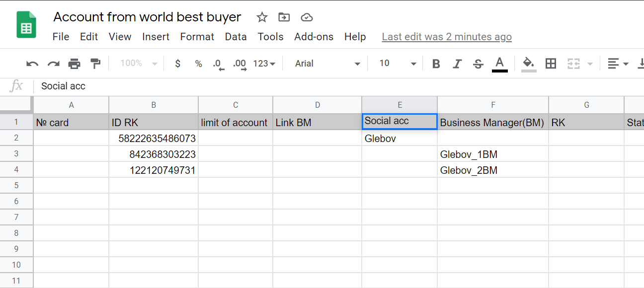Choose text color with underlined A
The width and height of the screenshot is (644, 288).
500,64
